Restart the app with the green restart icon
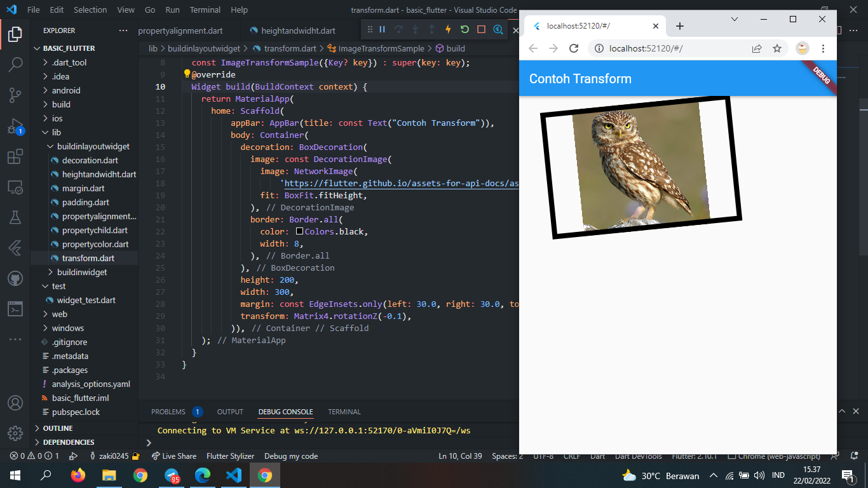 (466, 29)
